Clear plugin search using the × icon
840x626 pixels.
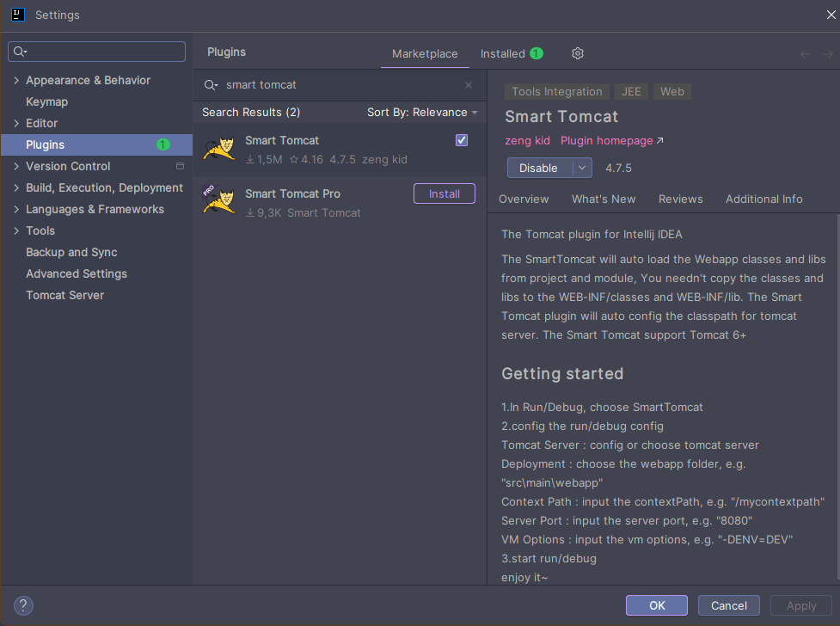click(x=469, y=85)
